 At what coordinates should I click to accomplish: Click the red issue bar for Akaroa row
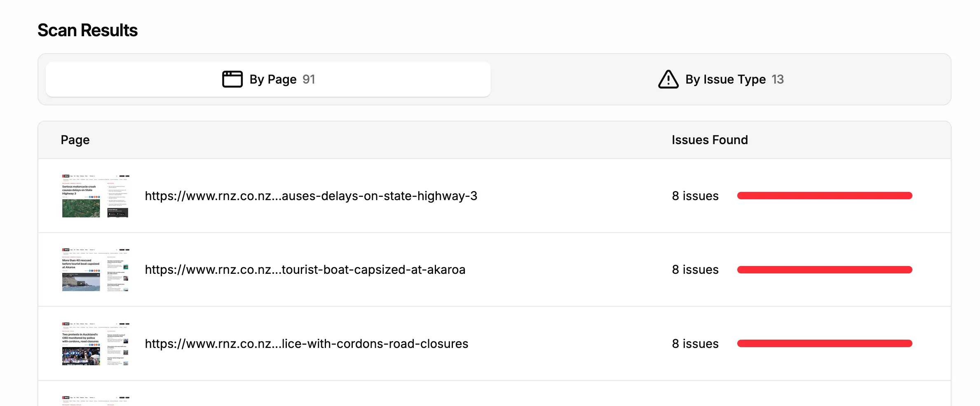pos(824,270)
